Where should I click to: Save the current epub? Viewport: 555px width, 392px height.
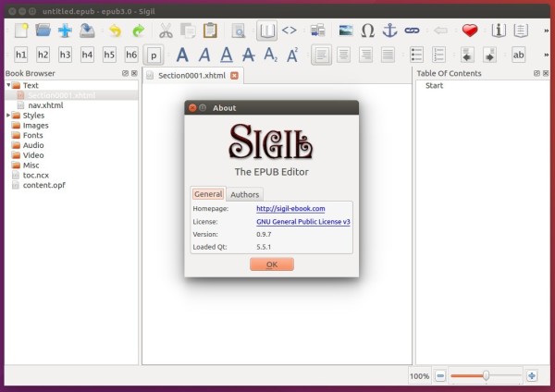point(87,31)
